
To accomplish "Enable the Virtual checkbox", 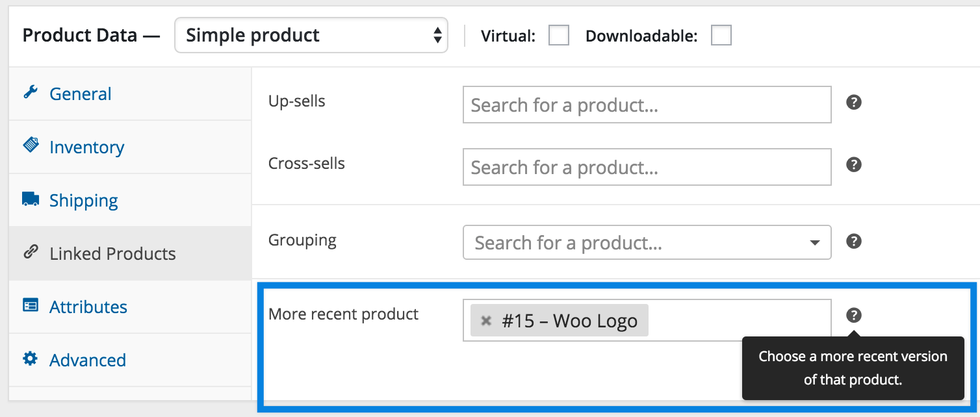I will coord(558,35).
